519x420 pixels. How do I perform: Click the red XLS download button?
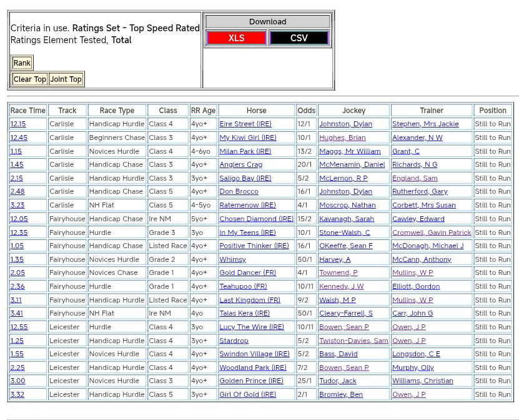tap(236, 38)
